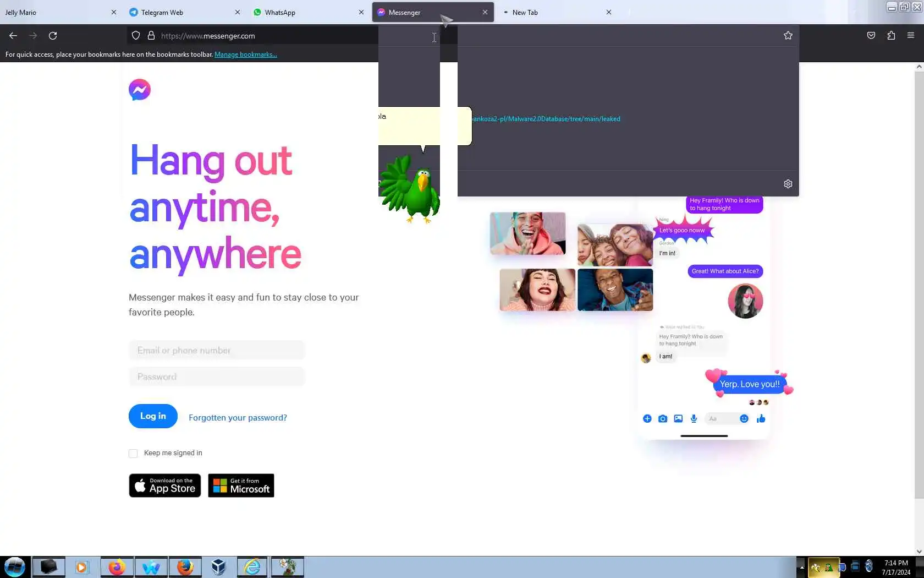
Task: Click the microphone icon in chat preview
Action: 694,419
